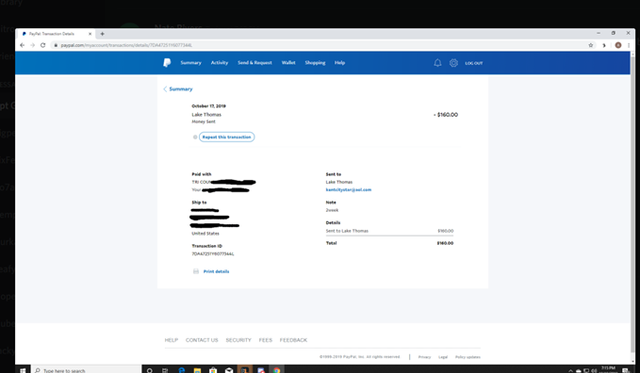Click the Policy updates footer link

coord(468,357)
